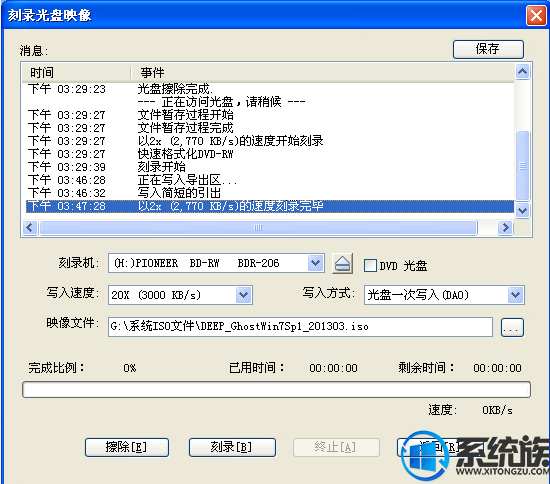Open the 刻录机 drive dropdown
This screenshot has height=484, width=550.
click(x=315, y=263)
